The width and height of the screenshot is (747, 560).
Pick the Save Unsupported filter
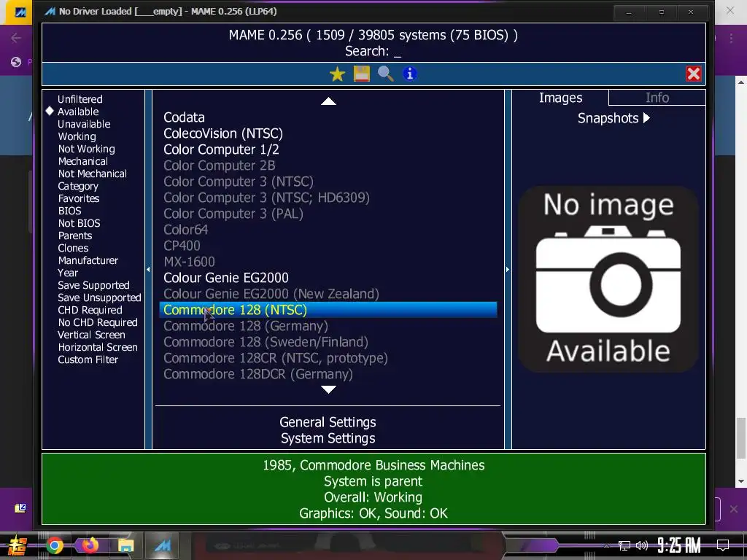pyautogui.click(x=99, y=297)
